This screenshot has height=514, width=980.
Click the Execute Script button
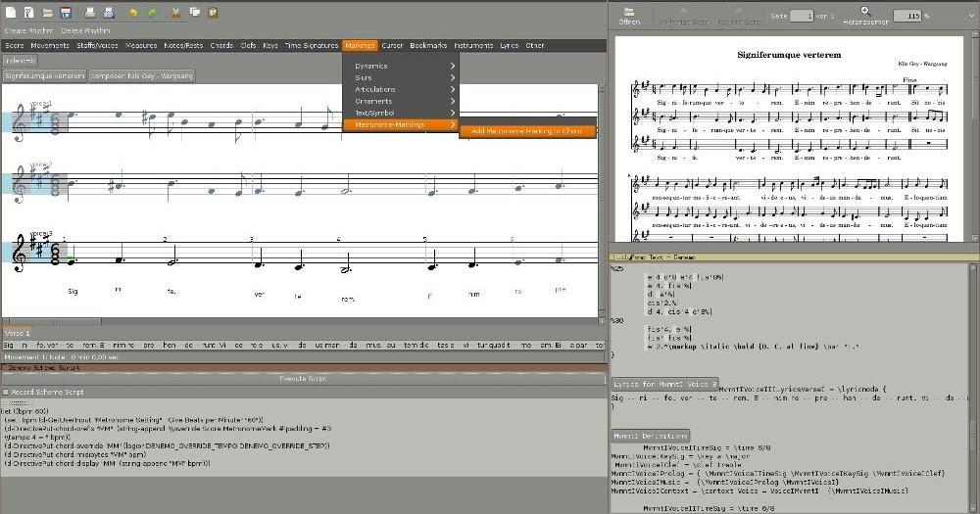tap(303, 379)
